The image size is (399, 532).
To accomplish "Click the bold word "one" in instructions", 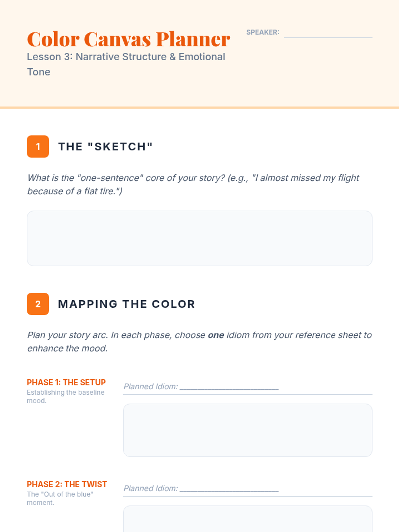I will pos(216,335).
